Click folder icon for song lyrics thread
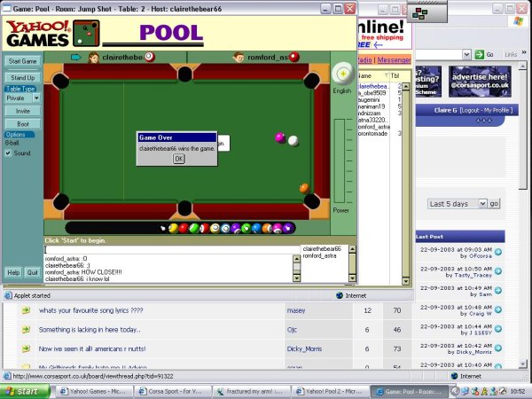The width and height of the screenshot is (532, 399). (x=26, y=310)
